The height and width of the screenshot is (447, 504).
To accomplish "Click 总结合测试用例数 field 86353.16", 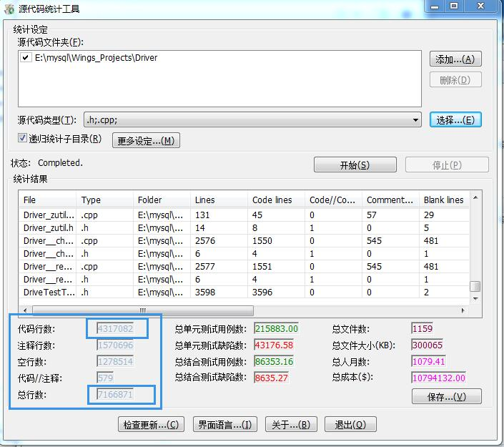I will 275,361.
